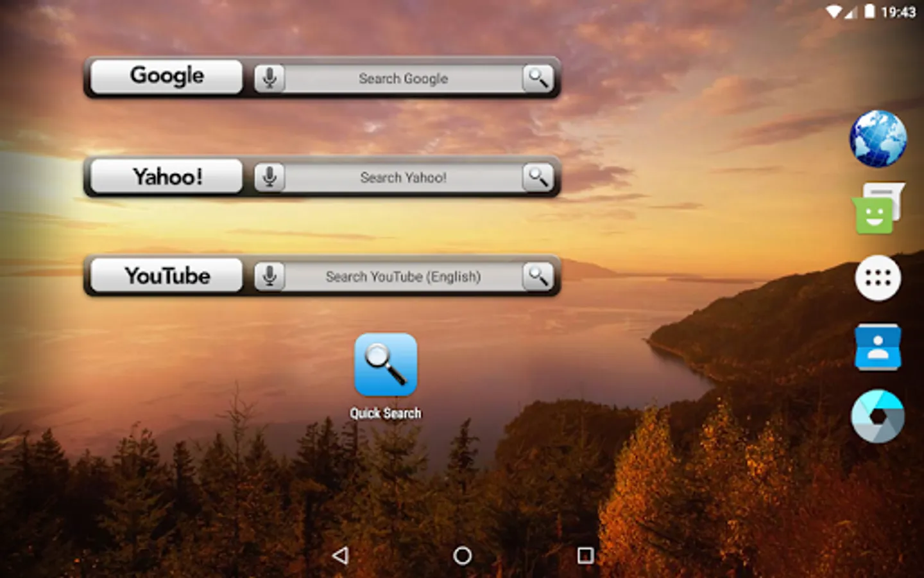This screenshot has height=578, width=924.
Task: Open the app drawer dots icon
Action: click(878, 278)
